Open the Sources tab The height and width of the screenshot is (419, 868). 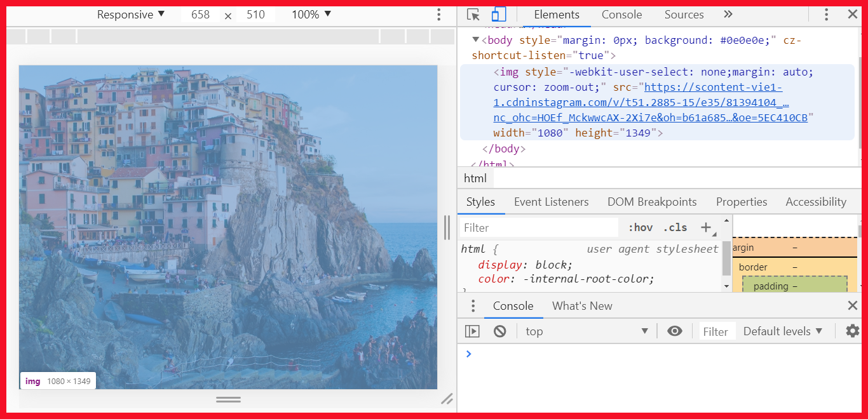(x=684, y=15)
